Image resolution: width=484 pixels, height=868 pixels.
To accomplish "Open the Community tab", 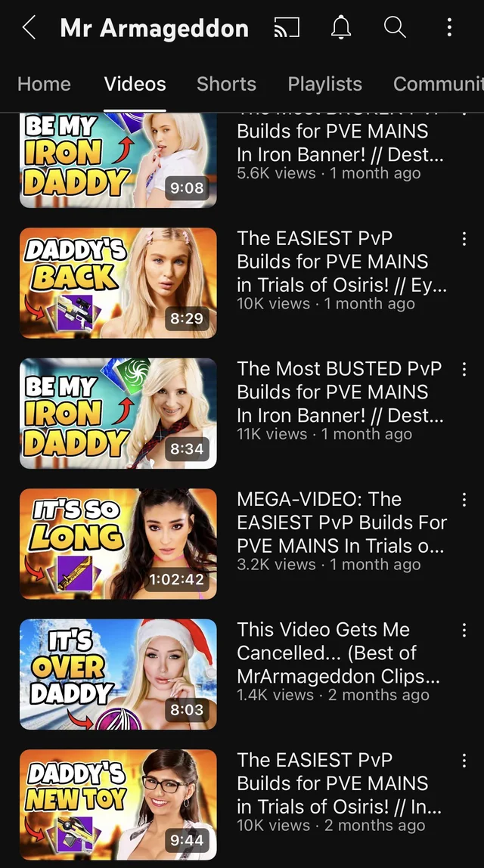I will click(x=438, y=84).
